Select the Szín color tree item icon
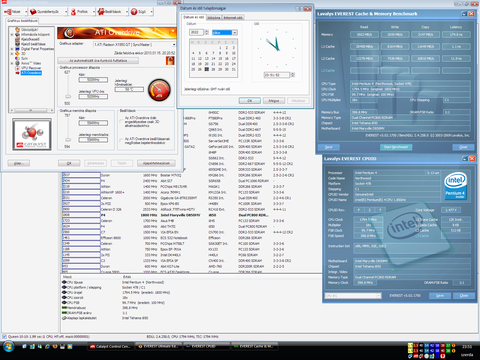This screenshot has height=360, width=480. tap(18, 58)
